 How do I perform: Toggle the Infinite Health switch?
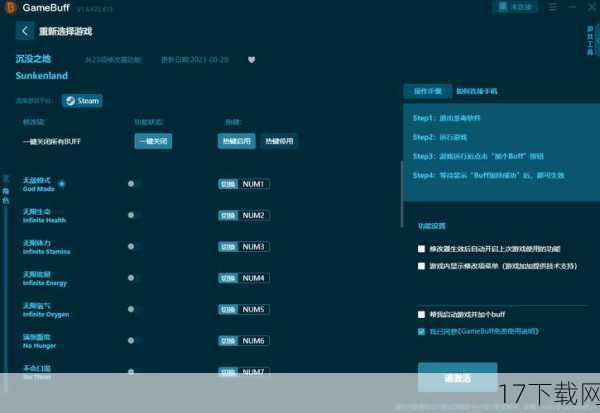click(134, 215)
